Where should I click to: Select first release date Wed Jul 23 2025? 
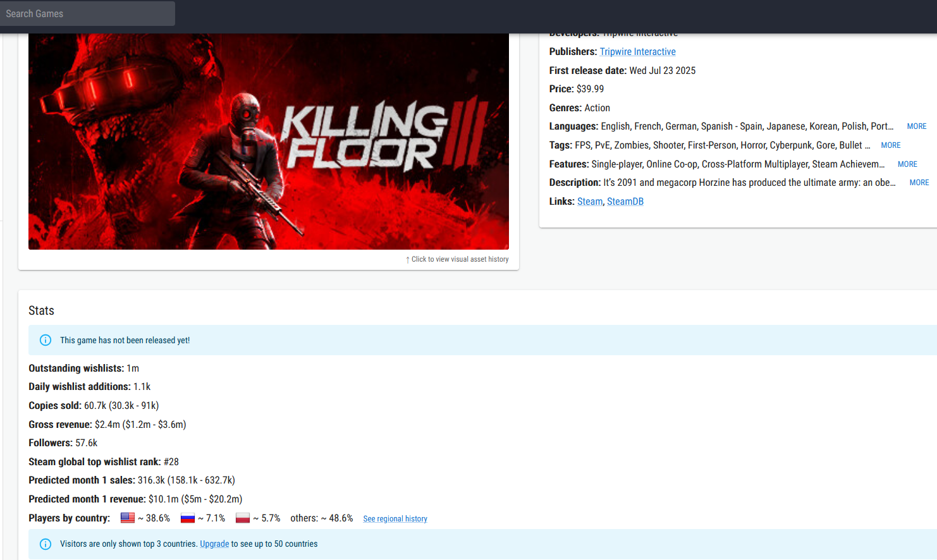tap(662, 71)
